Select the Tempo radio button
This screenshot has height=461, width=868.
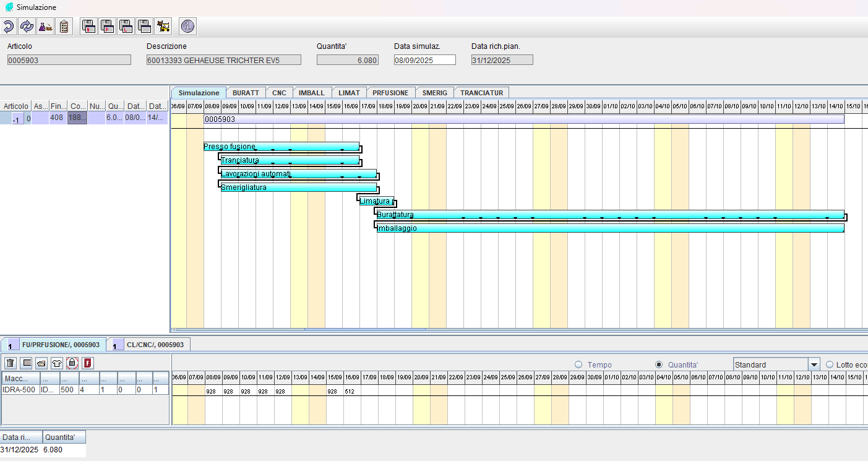pyautogui.click(x=578, y=364)
